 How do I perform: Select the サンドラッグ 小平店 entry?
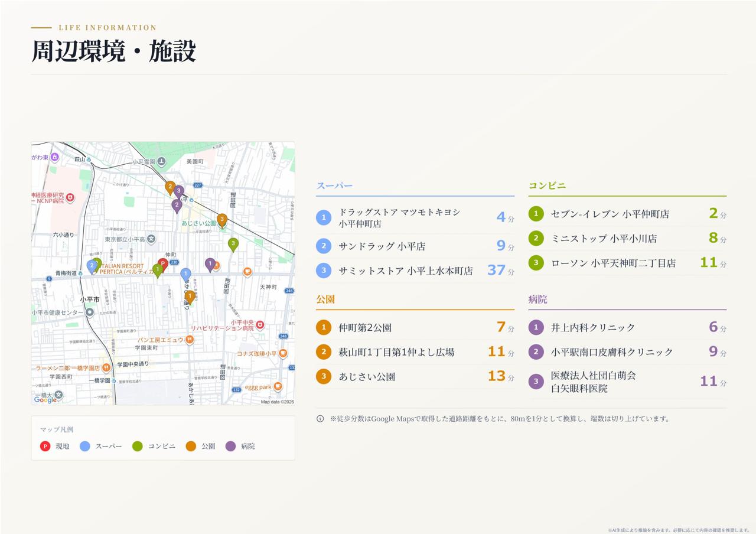[x=415, y=246]
